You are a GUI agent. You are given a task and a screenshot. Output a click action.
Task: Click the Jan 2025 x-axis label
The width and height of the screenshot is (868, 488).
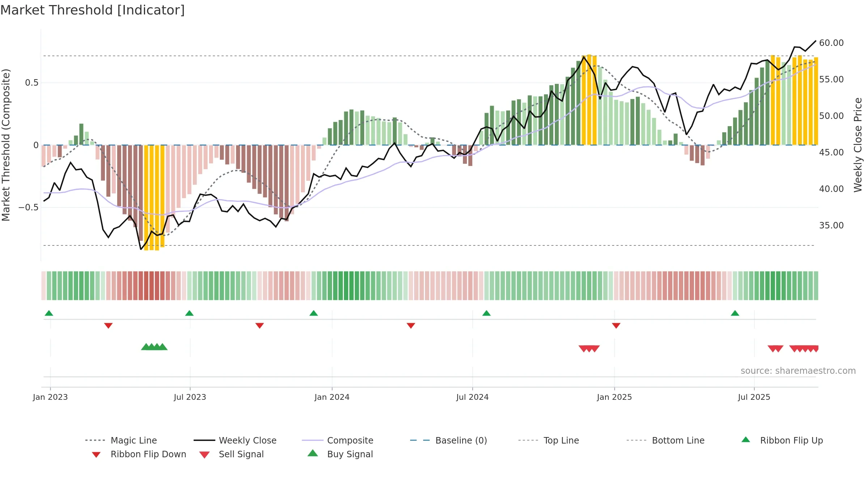click(x=614, y=397)
